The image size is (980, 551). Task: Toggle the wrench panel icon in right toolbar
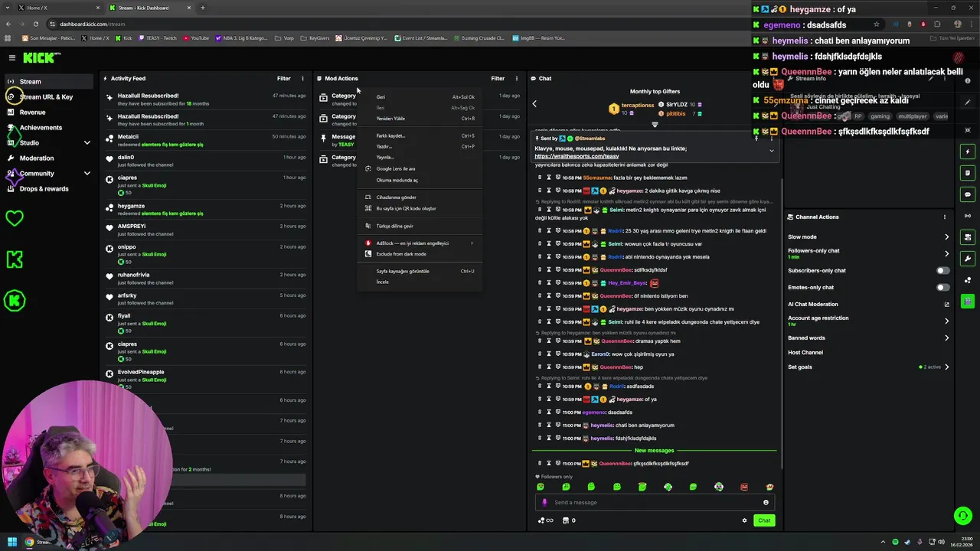[968, 259]
